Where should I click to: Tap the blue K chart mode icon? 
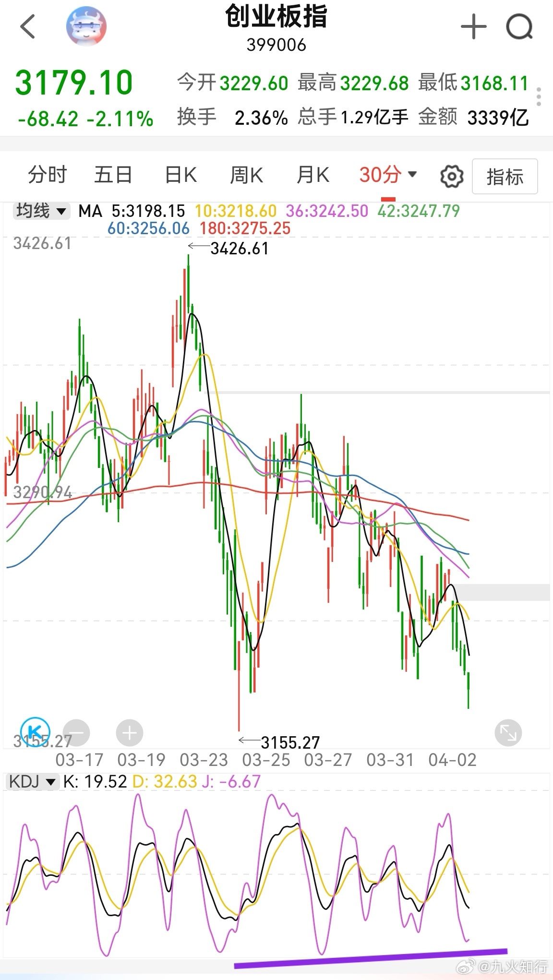36,732
